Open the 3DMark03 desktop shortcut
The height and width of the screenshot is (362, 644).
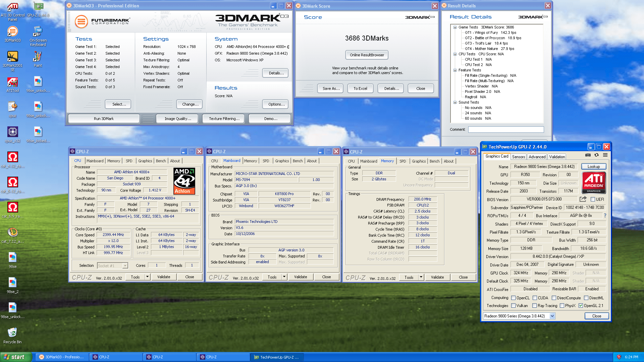[13, 34]
